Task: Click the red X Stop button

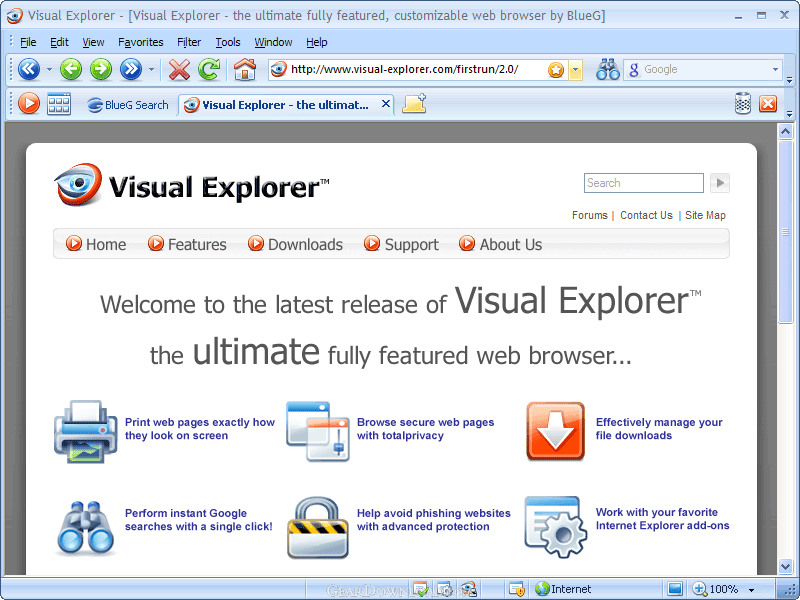Action: [179, 69]
